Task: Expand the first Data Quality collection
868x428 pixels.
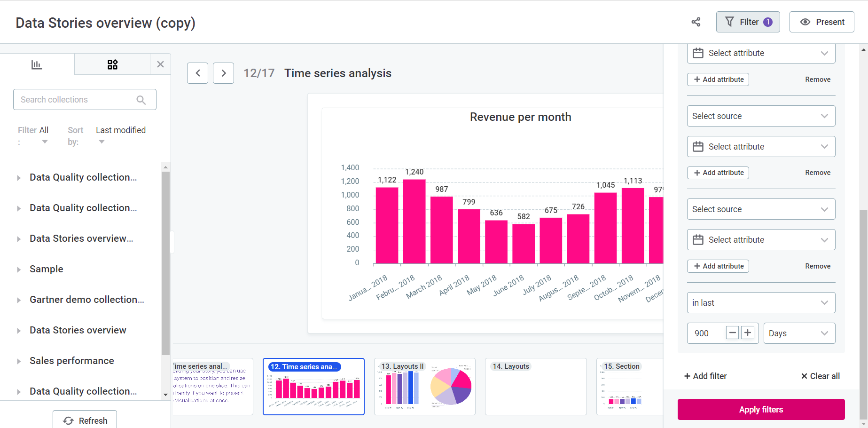Action: [19, 178]
